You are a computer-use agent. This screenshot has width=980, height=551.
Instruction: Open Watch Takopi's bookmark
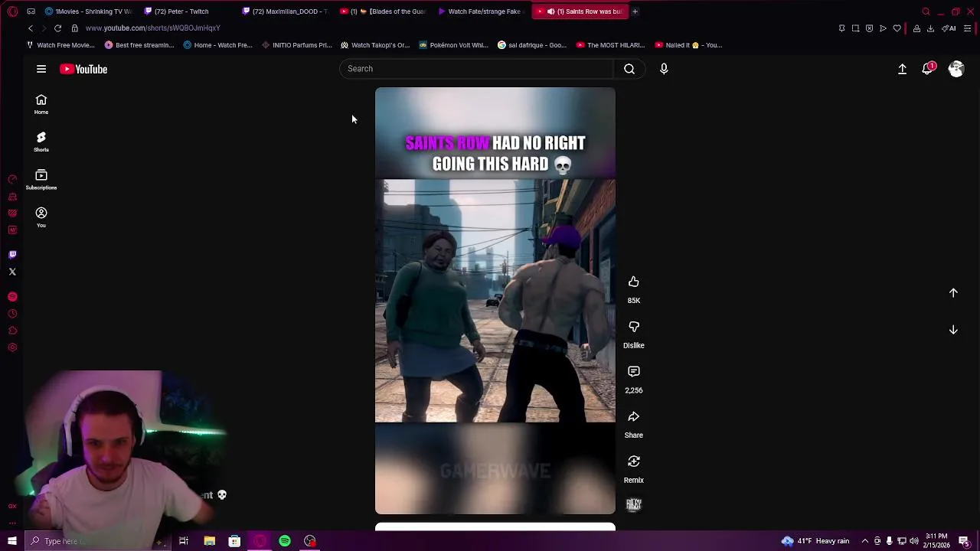point(375,45)
